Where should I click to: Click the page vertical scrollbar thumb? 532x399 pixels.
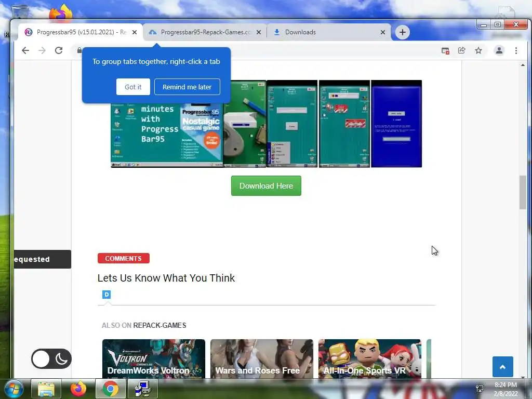[523, 192]
